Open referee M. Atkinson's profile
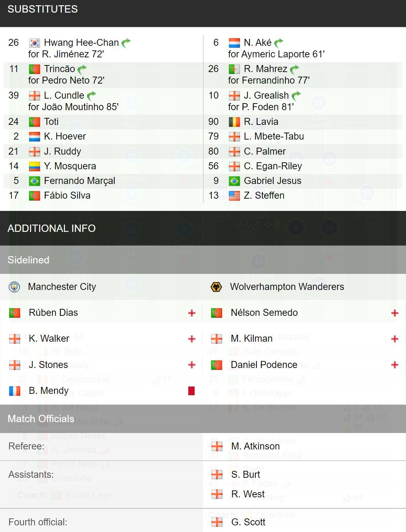The width and height of the screenshot is (406, 532). (x=255, y=446)
